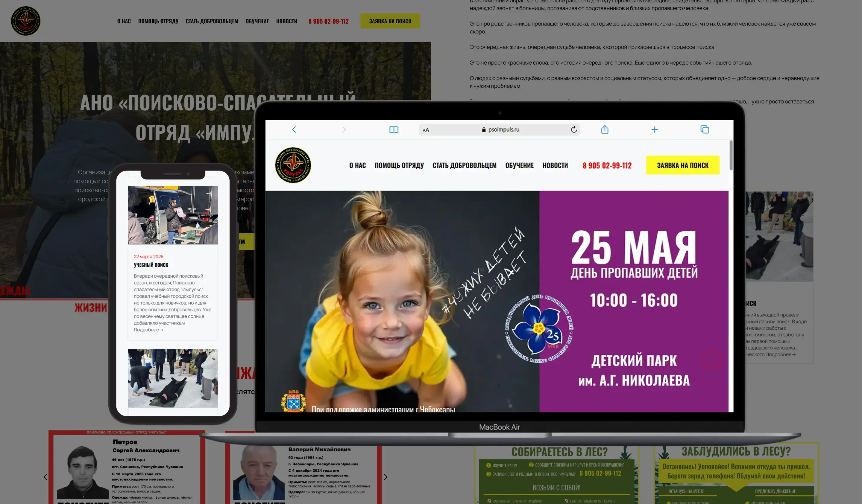Open СТАТЬ ДОБРОВОЛЬЦЕМ in the background top navigation
Image resolution: width=862 pixels, height=504 pixels.
(212, 21)
